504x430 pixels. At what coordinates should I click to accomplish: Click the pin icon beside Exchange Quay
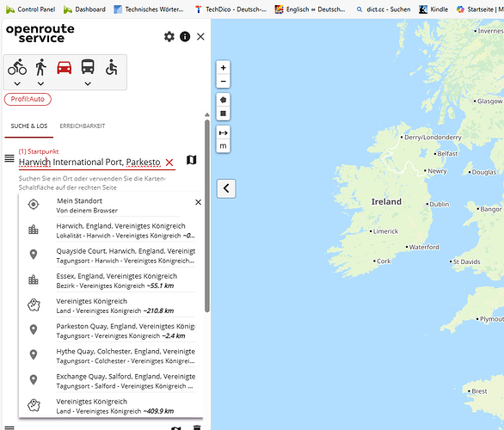point(34,380)
